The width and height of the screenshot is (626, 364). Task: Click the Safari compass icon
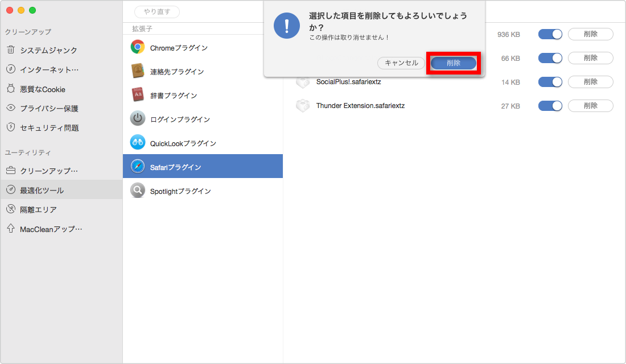click(x=137, y=166)
